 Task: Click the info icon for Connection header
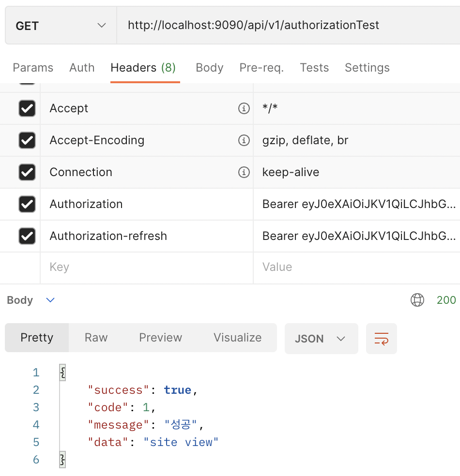click(244, 172)
